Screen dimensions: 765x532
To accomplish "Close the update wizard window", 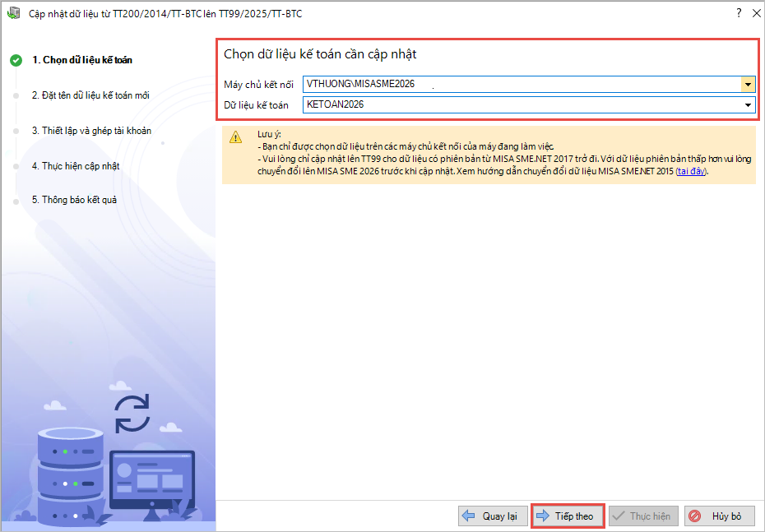I will pos(755,14).
